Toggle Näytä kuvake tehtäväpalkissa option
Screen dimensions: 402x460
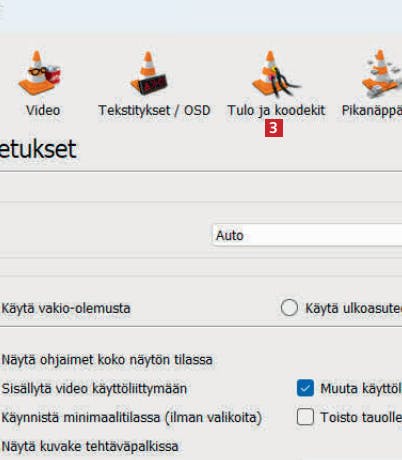[90, 446]
